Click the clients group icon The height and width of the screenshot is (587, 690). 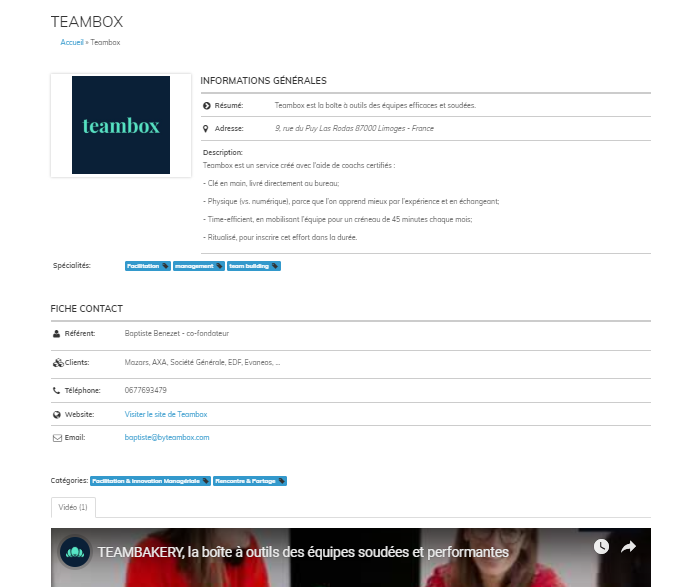coord(57,363)
